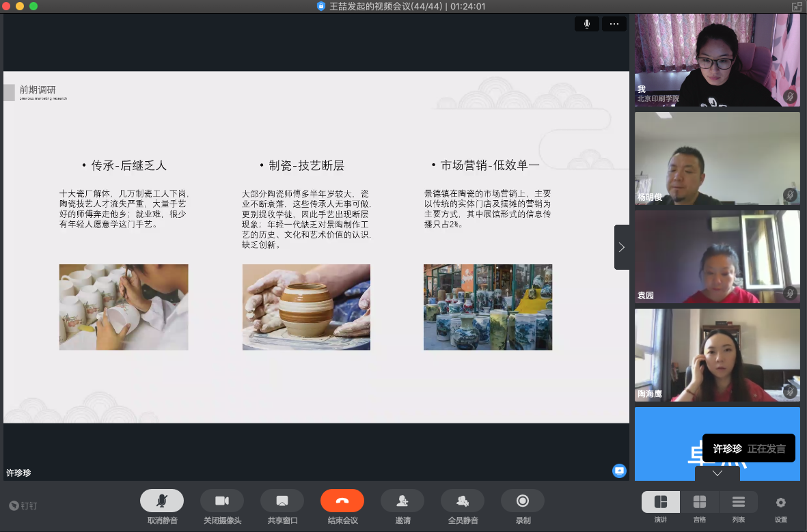Switch to 宫格 grid layout
807x532 pixels.
[x=700, y=503]
